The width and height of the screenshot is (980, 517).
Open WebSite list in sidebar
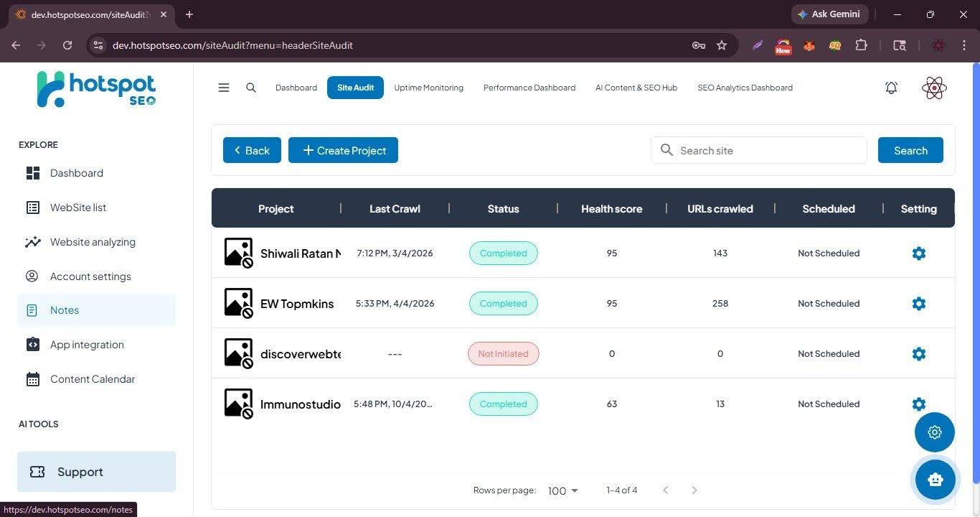point(96,208)
